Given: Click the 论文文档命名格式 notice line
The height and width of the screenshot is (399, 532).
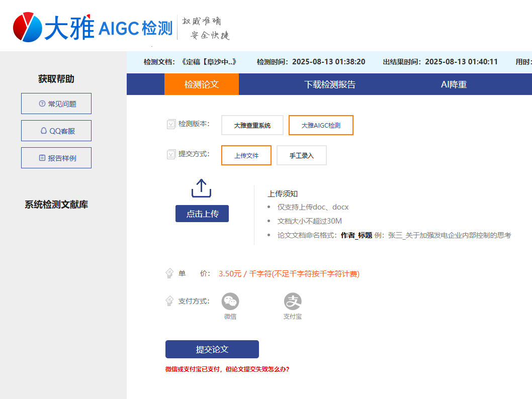Looking at the screenshot, I should (394, 235).
